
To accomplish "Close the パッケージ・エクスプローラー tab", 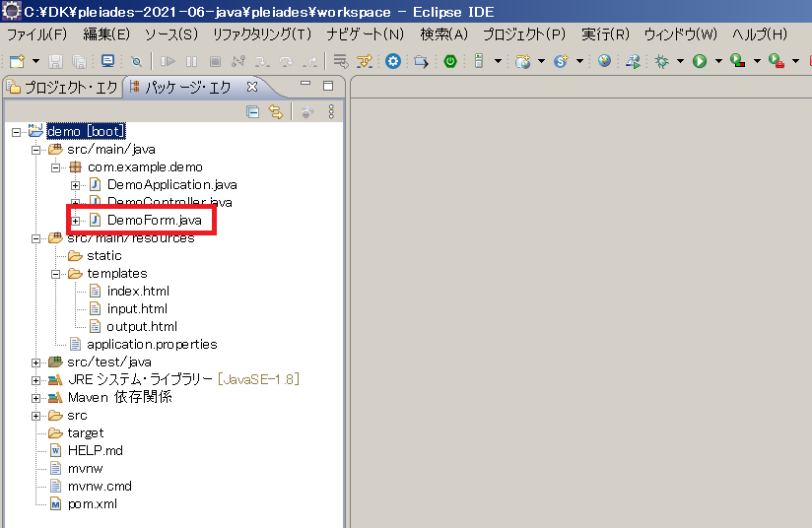I will 252,87.
